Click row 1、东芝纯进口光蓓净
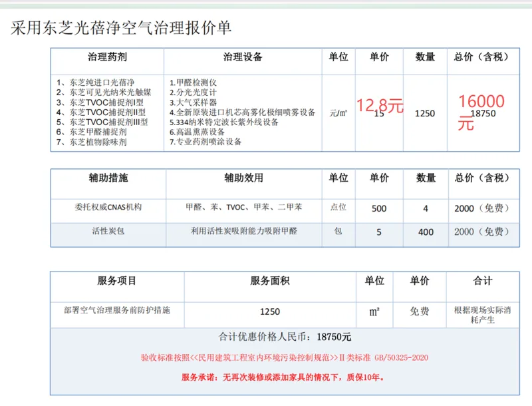This screenshot has width=532, height=406. click(x=95, y=83)
